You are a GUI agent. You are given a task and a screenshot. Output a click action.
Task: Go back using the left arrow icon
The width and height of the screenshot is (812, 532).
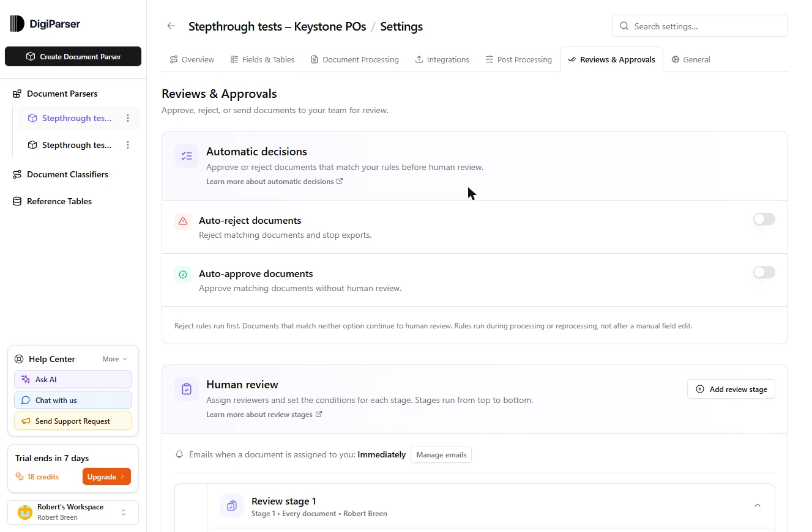pyautogui.click(x=171, y=26)
